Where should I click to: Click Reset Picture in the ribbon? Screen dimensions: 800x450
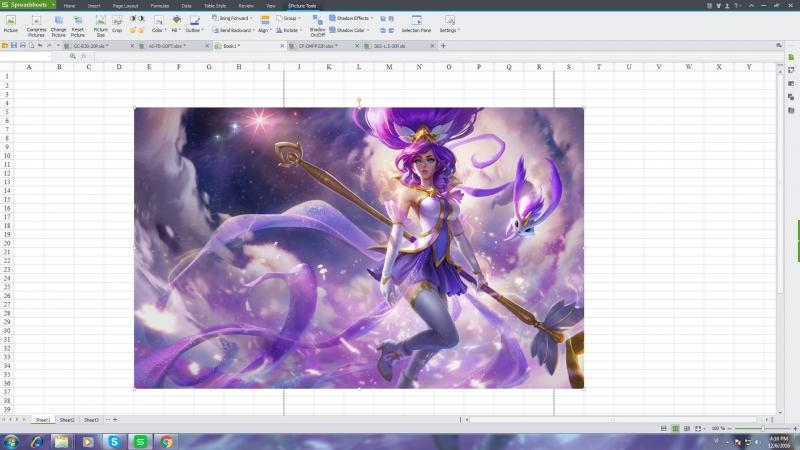click(78, 23)
